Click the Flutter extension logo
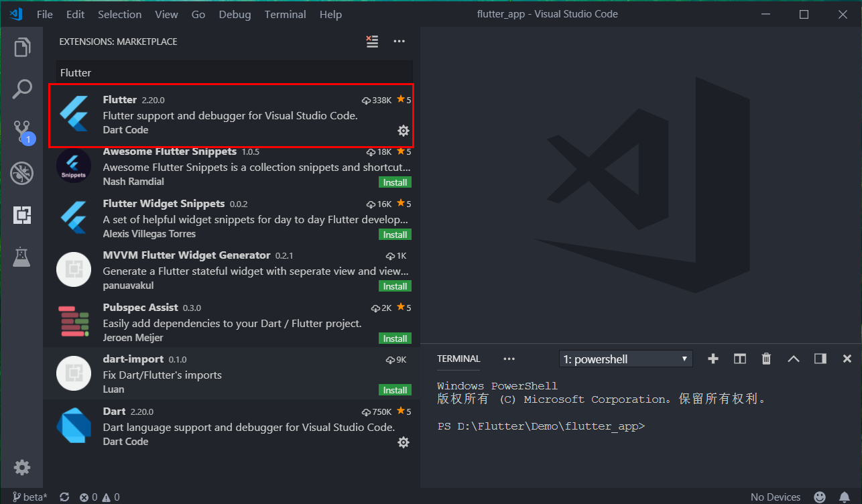862x504 pixels. (74, 114)
